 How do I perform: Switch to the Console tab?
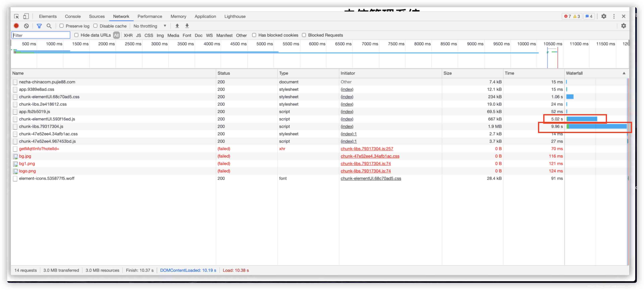pos(73,16)
